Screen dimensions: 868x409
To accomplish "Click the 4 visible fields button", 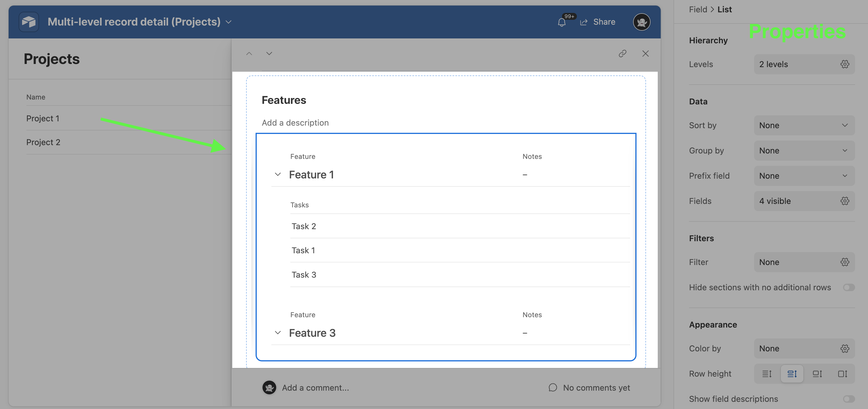I will pos(804,201).
